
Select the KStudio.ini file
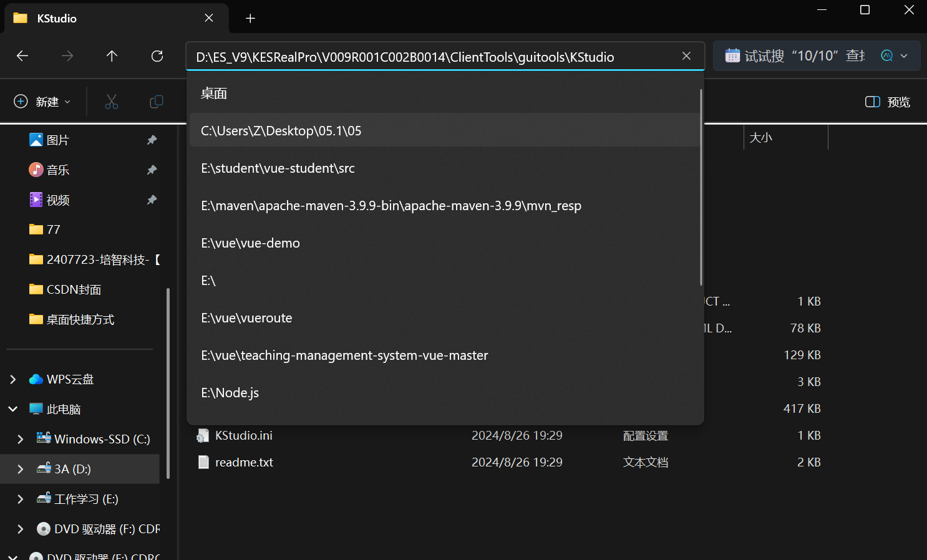[x=244, y=435]
